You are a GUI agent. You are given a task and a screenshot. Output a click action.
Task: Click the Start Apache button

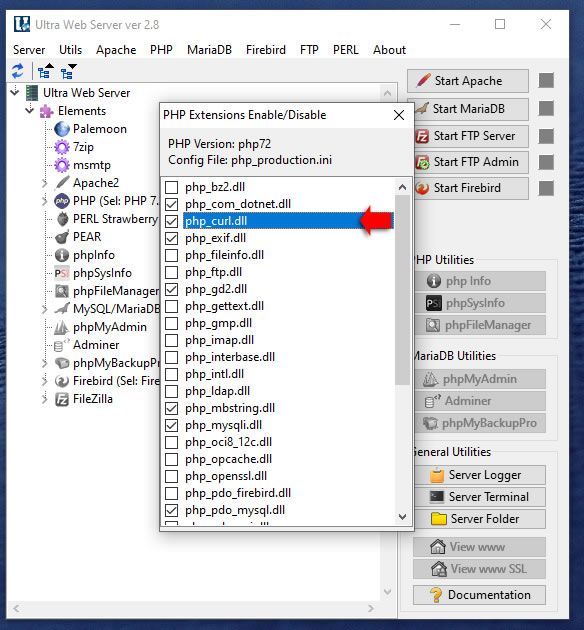(x=468, y=81)
